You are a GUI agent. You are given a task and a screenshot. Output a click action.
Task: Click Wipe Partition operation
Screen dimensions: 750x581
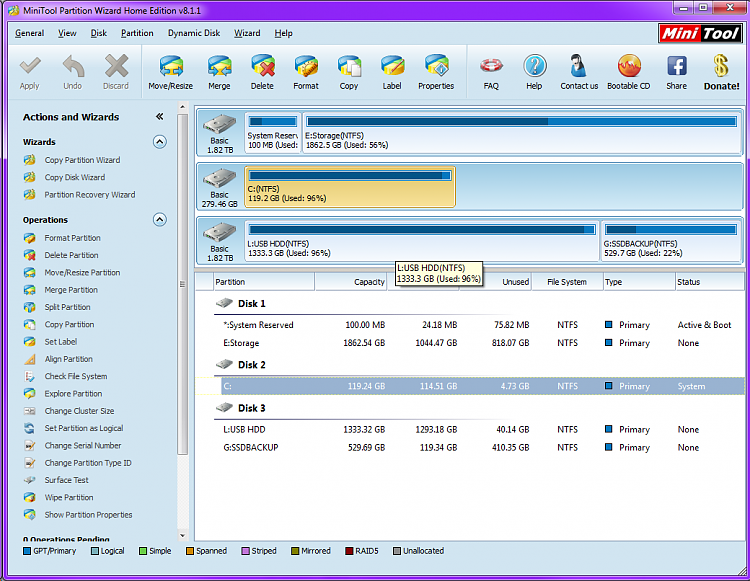(69, 497)
